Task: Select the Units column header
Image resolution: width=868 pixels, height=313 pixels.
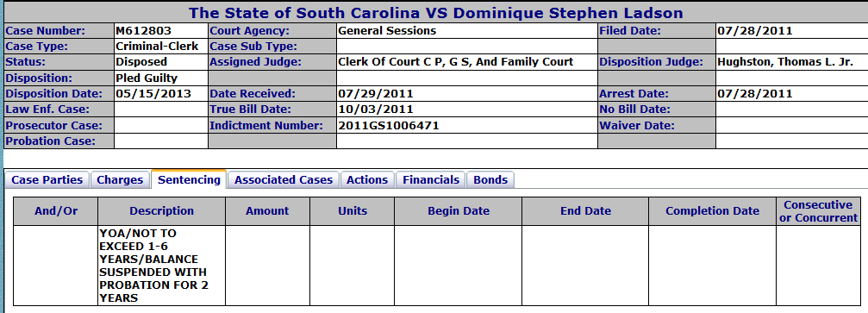Action: (x=352, y=211)
